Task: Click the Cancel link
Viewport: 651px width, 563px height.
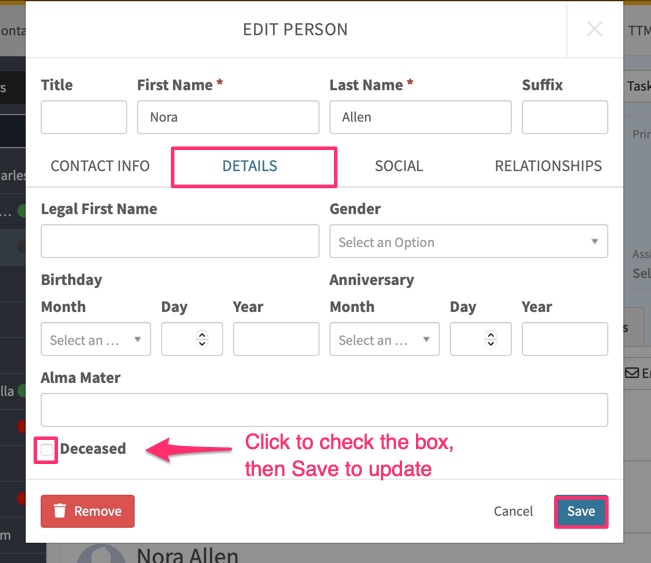Action: tap(513, 511)
